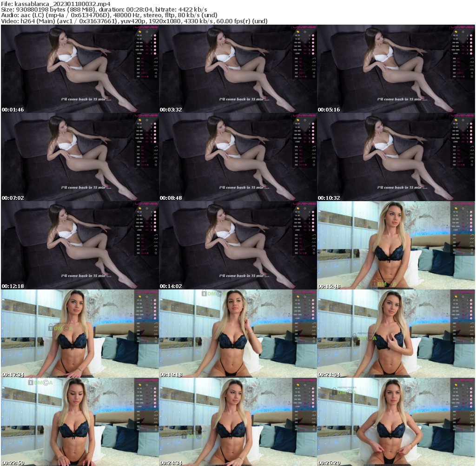Click the coin icon in the tip menu overlay

tap(140, 32)
